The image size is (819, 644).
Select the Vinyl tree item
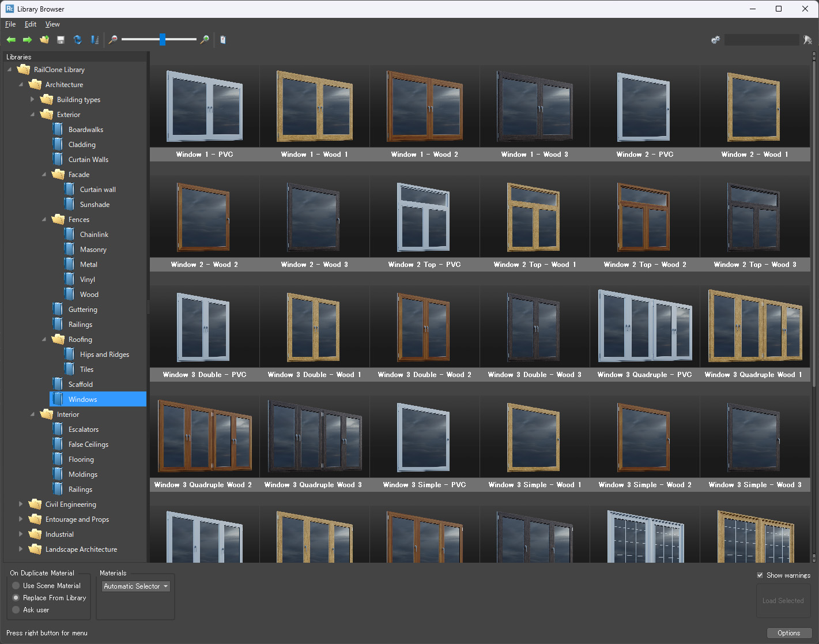pyautogui.click(x=88, y=280)
